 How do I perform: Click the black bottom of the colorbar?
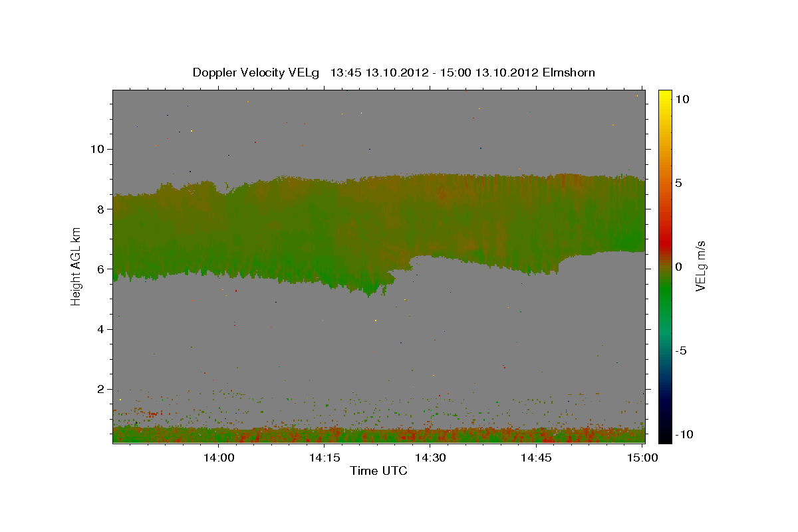(664, 436)
